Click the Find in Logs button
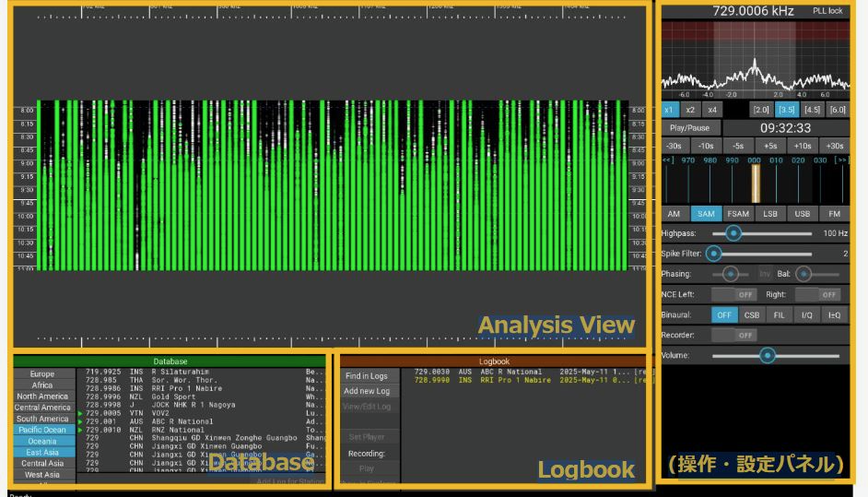 [366, 376]
